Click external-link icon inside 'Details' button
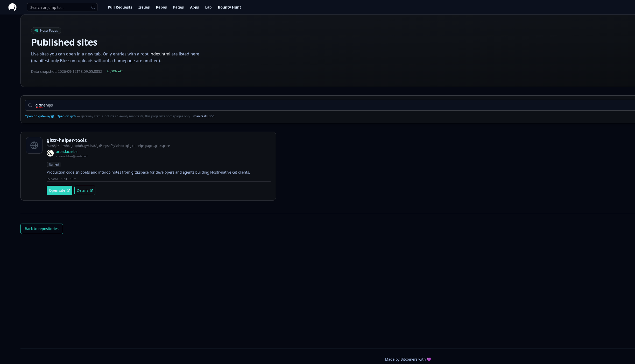The image size is (635, 364). (91, 190)
